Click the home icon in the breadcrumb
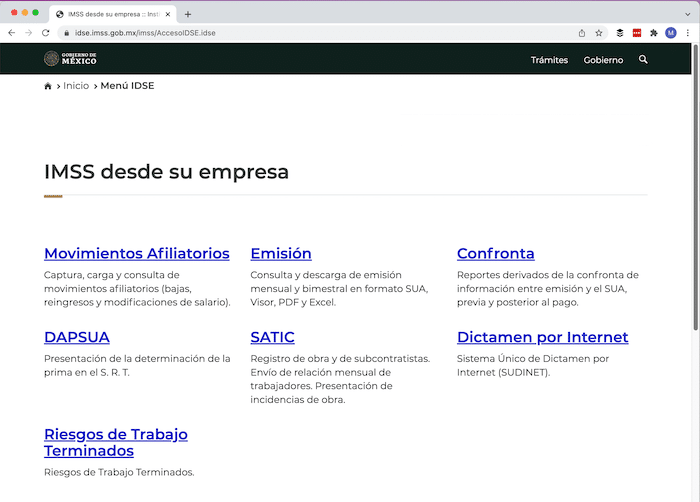 (48, 86)
